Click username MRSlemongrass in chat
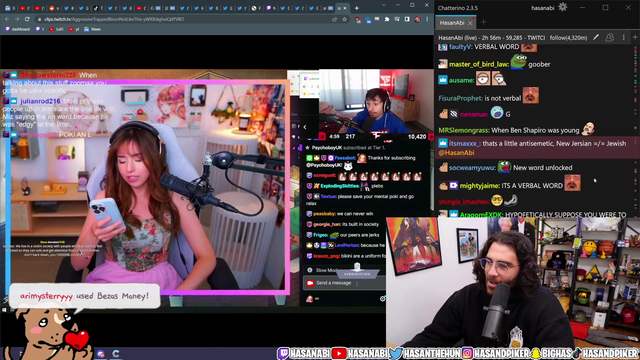Screen dimensions: 640x360 [x=464, y=131]
